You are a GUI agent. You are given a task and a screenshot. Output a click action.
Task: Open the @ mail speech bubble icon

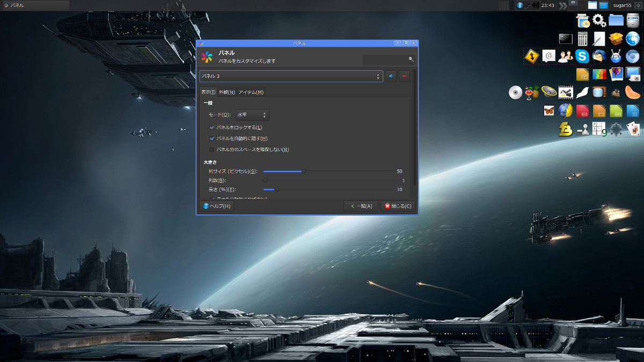(548, 56)
